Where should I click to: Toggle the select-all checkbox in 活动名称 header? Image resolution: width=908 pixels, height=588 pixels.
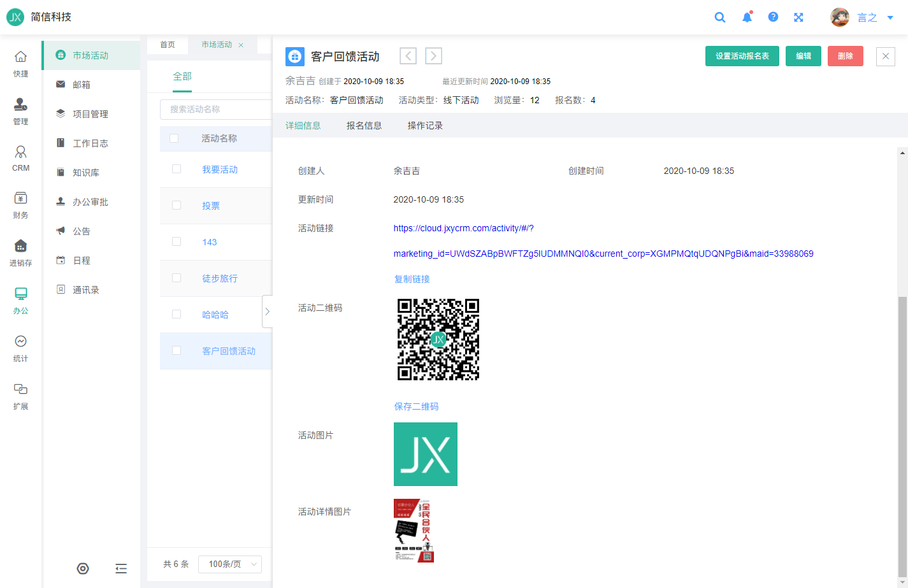[x=174, y=138]
